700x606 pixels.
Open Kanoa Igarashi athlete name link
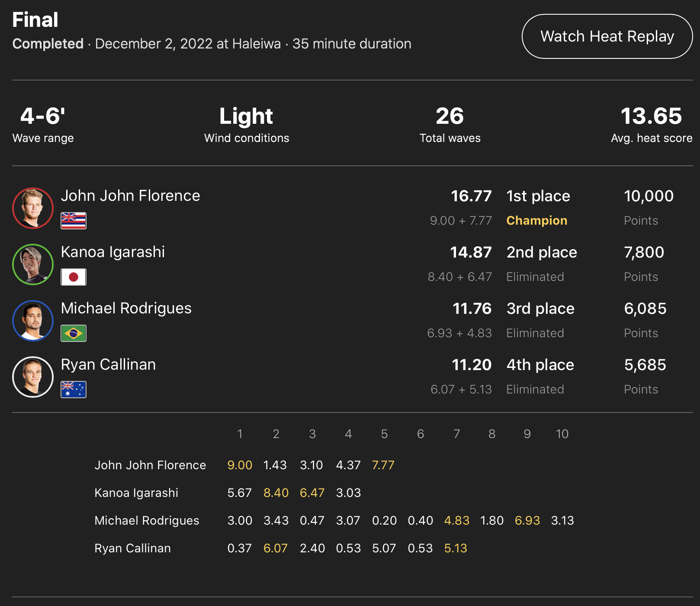(112, 252)
